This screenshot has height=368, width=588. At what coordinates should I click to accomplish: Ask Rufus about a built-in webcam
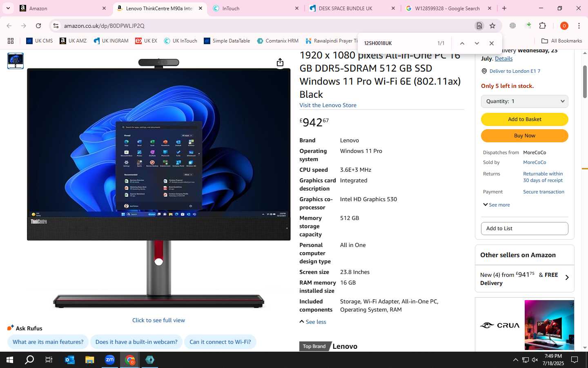coord(136,342)
